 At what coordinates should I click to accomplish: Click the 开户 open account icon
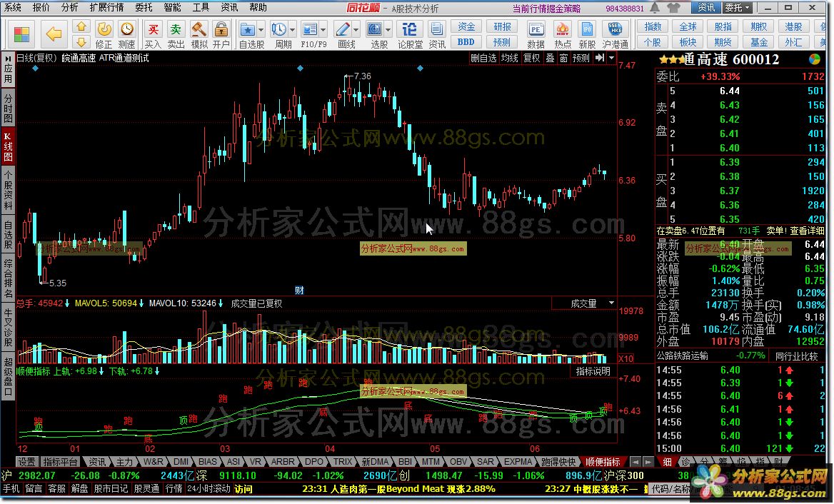(221, 34)
